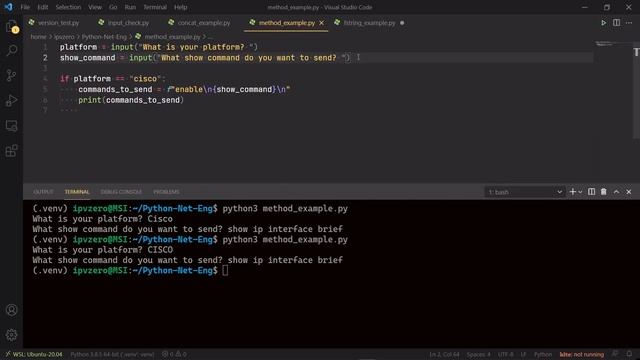The image size is (640, 360).
Task: Open the launch profile chevron beside plus
Action: pos(580,192)
